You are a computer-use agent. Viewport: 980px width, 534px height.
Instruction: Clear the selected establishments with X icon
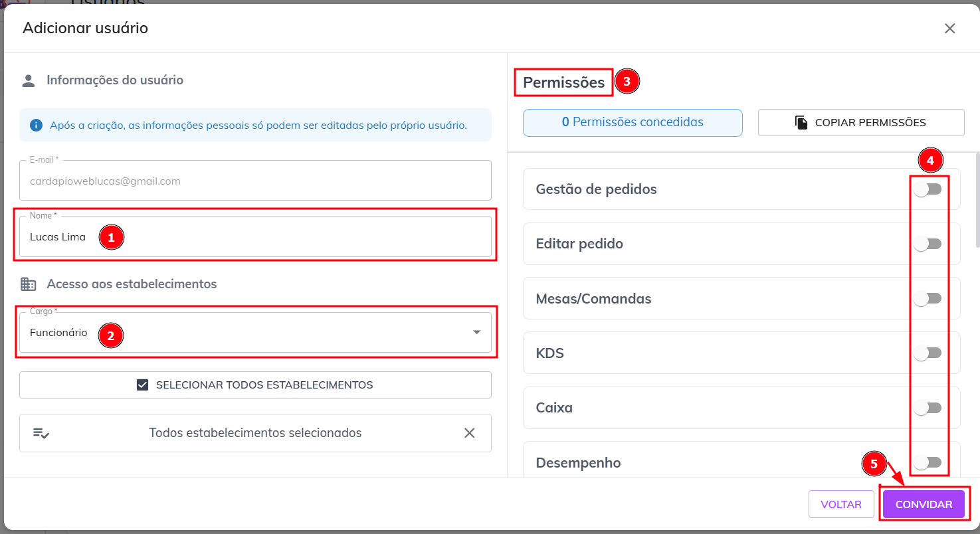point(469,433)
